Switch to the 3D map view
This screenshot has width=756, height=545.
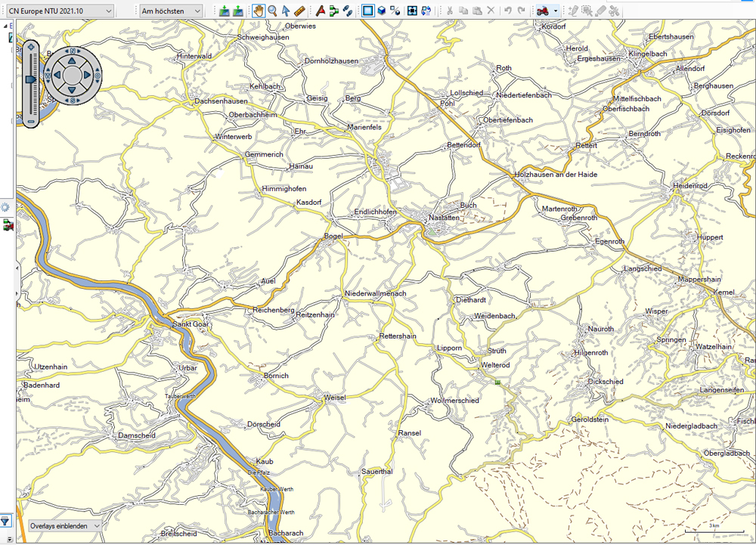(382, 11)
